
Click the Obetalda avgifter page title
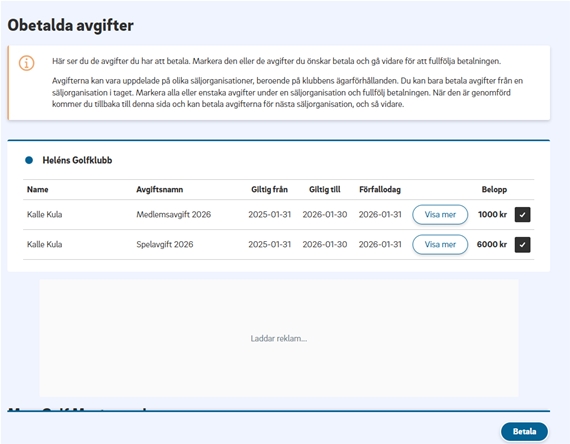tap(71, 25)
